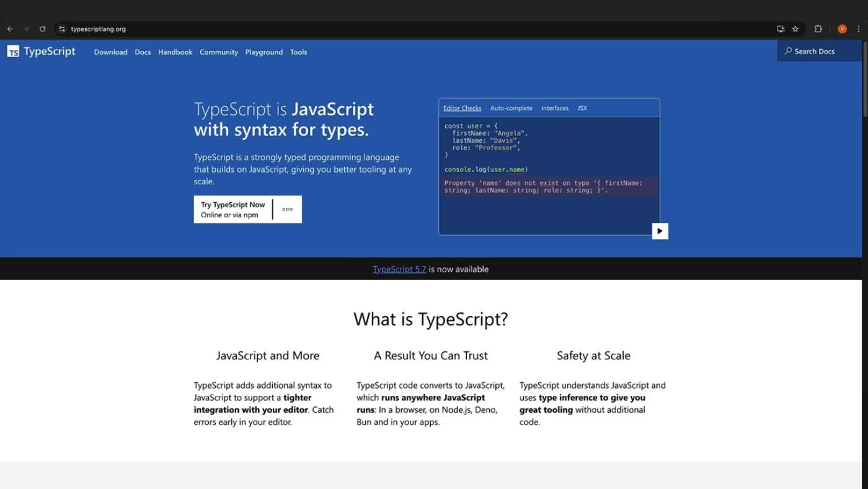868x489 pixels.
Task: Click the 'TypeScript is JavaScript' hero heading
Action: pos(284,119)
